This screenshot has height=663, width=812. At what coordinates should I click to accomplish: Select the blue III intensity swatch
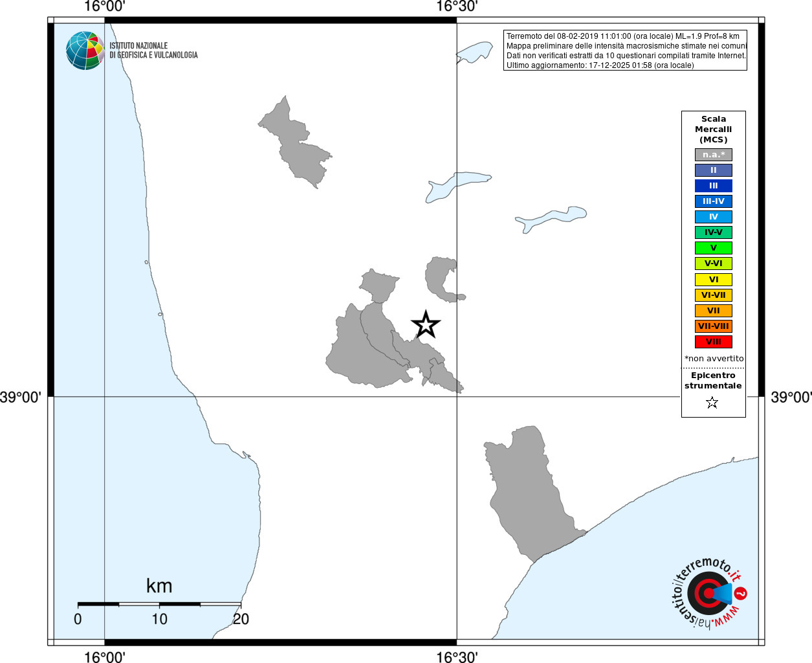tap(714, 186)
